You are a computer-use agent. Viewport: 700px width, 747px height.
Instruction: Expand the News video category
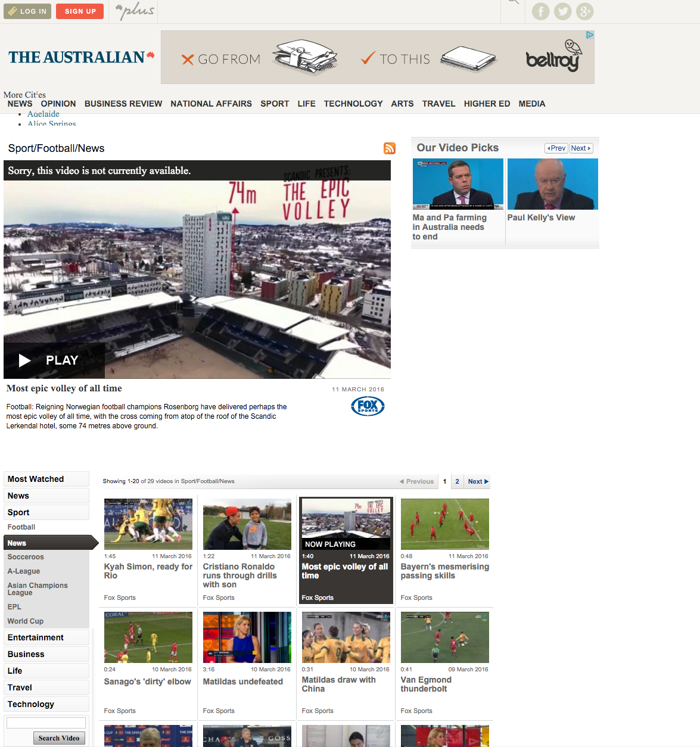point(46,496)
